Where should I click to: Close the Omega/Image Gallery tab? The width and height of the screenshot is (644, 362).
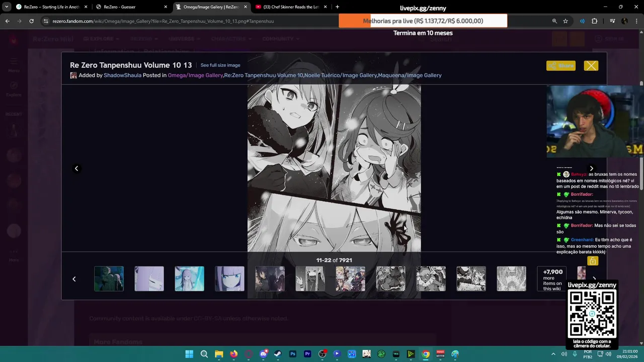tap(245, 7)
